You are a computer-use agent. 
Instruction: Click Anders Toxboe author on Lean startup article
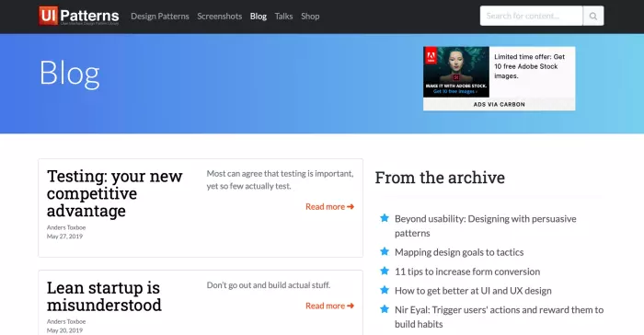tap(66, 321)
